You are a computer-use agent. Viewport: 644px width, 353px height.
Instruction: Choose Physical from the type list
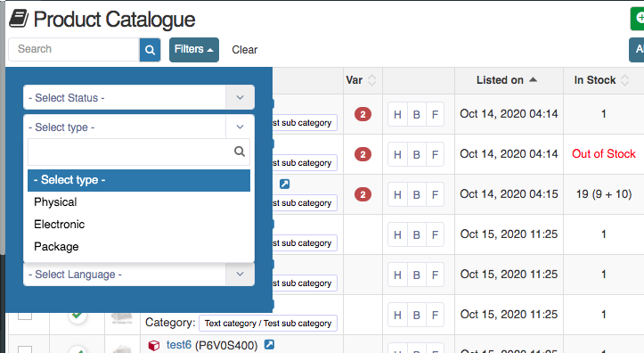[139, 202]
